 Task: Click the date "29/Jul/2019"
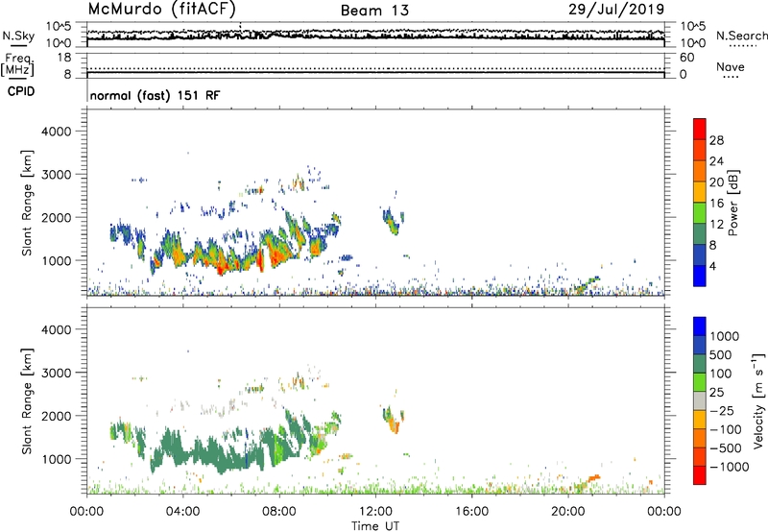click(x=616, y=9)
